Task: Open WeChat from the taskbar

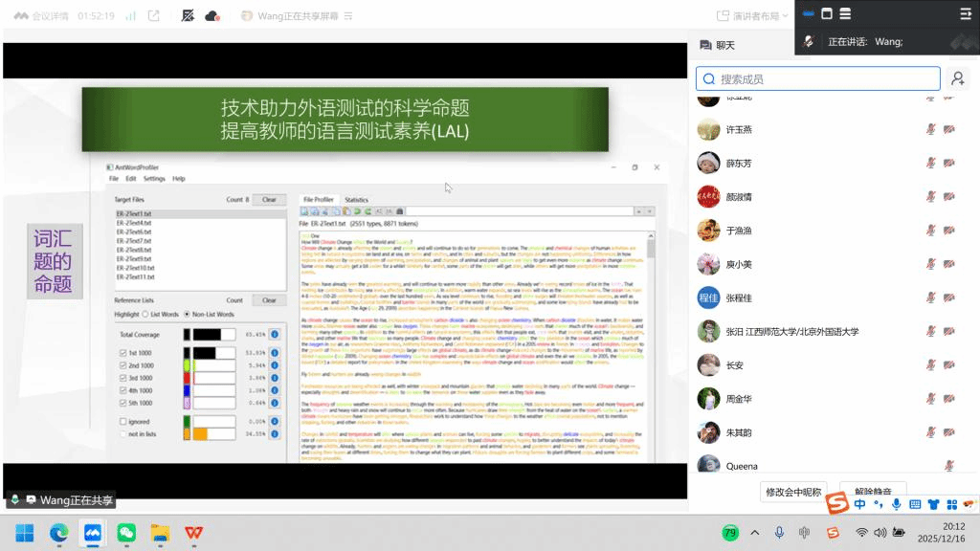Action: [x=126, y=532]
